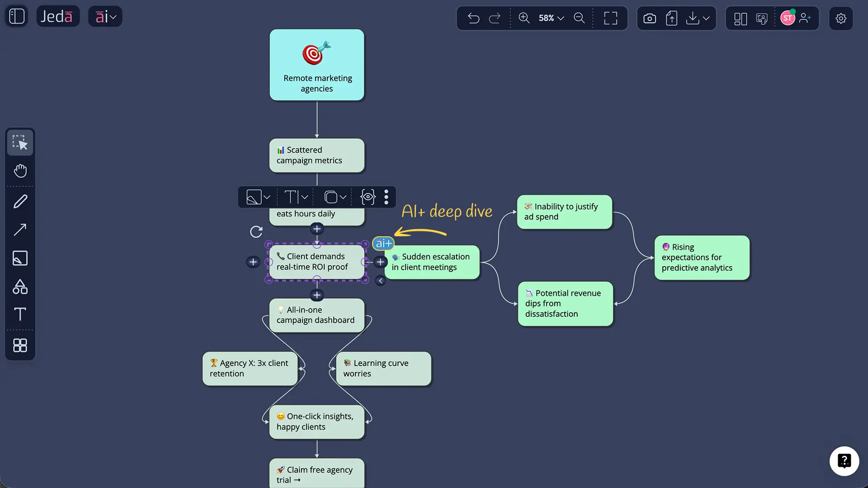868x488 pixels.
Task: Open the grid apps menu
Action: pyautogui.click(x=20, y=345)
